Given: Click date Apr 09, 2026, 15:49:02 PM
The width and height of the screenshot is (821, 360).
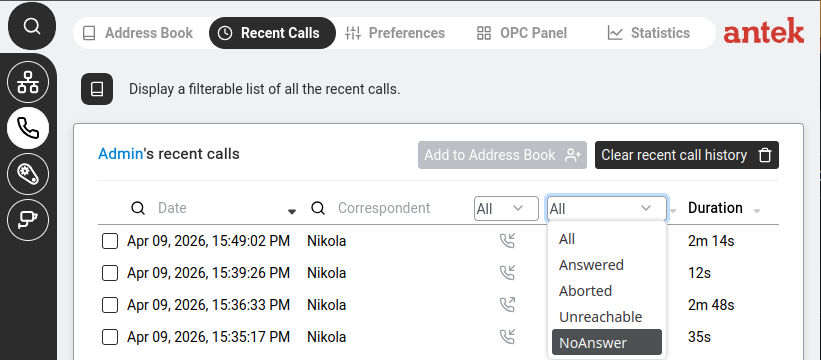Looking at the screenshot, I should [x=208, y=242].
